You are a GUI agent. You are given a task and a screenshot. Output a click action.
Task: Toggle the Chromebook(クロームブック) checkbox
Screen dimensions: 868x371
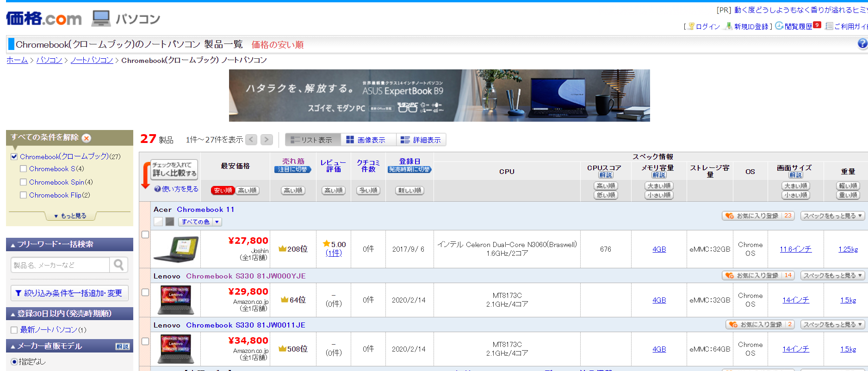coord(14,157)
